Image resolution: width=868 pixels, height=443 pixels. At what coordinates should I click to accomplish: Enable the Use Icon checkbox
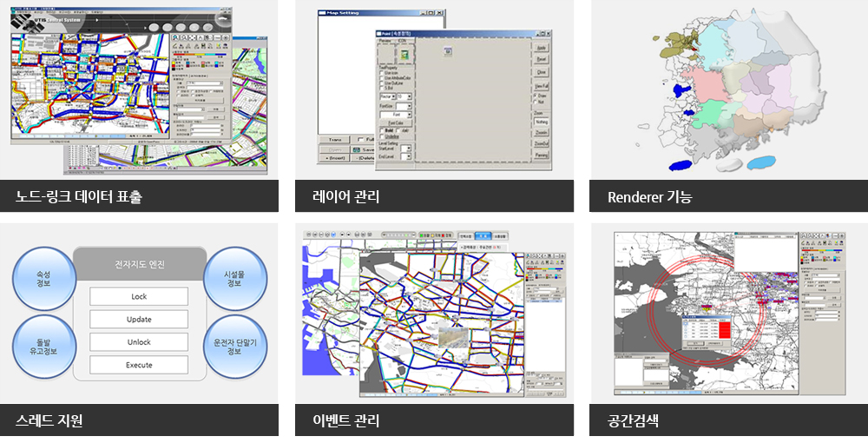[381, 73]
